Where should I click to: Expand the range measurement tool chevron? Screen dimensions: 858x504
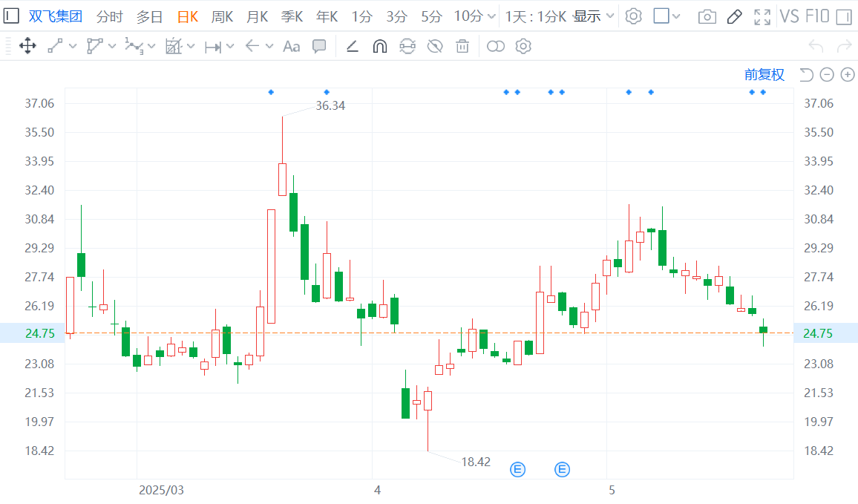230,47
